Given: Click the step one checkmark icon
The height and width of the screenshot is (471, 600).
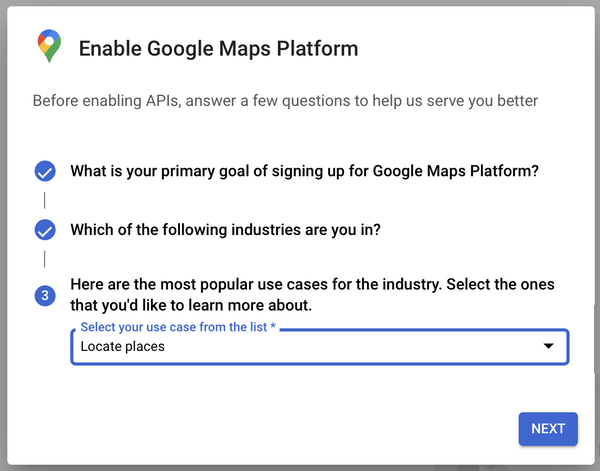Looking at the screenshot, I should [x=45, y=171].
